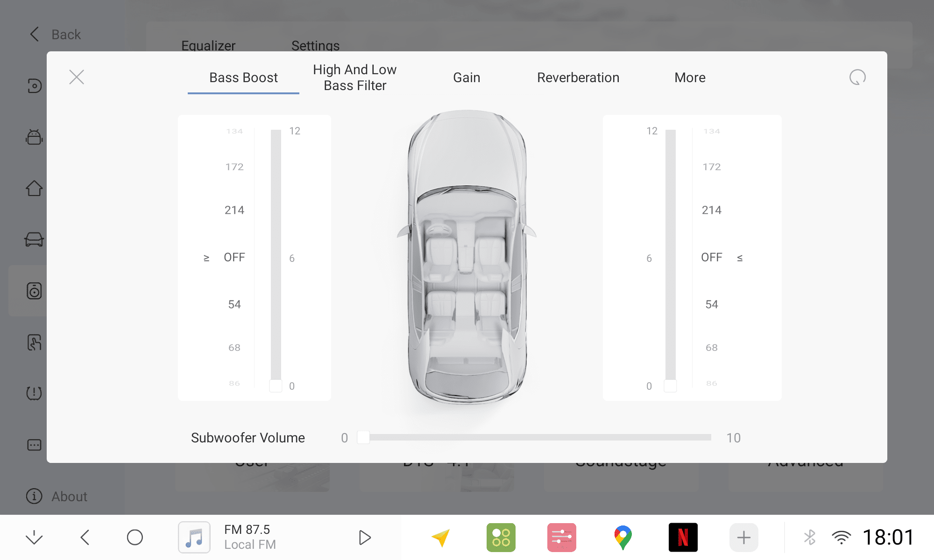The width and height of the screenshot is (934, 560).
Task: Open the High And Low Bass Filter tab
Action: [x=355, y=77]
